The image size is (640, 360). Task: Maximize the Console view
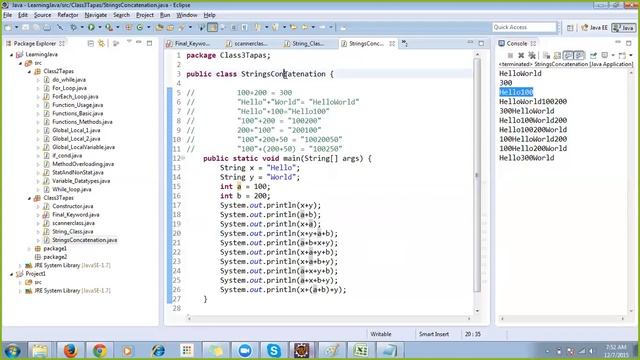629,43
